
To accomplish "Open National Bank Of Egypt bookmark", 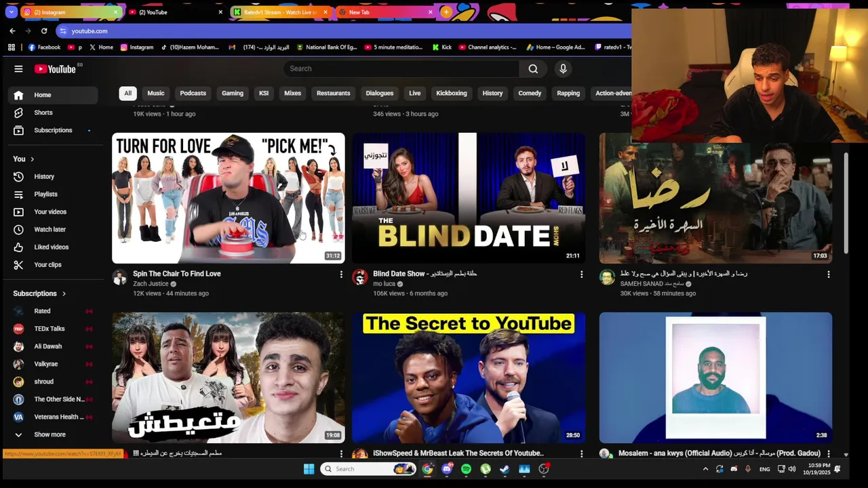I will (326, 47).
